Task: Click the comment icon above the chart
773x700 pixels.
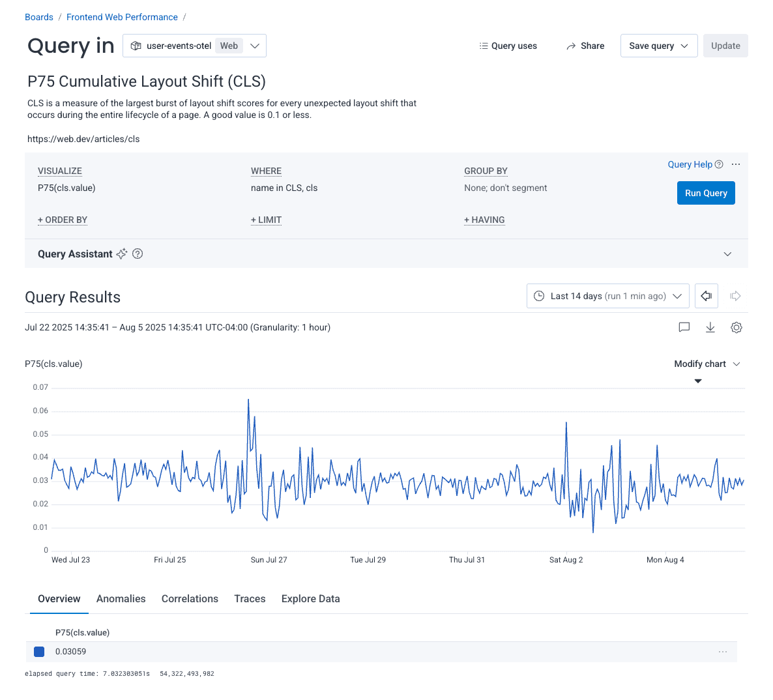Action: (684, 327)
